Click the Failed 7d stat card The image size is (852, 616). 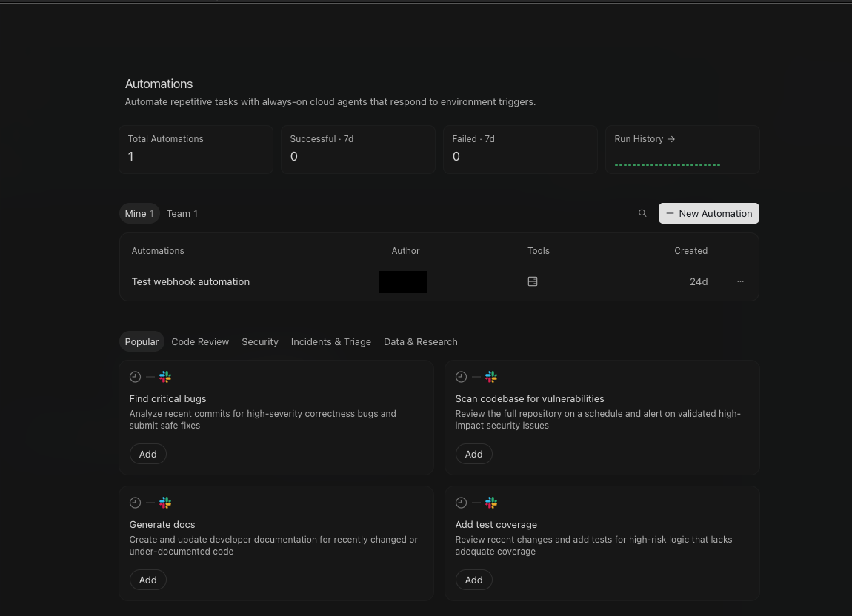520,150
